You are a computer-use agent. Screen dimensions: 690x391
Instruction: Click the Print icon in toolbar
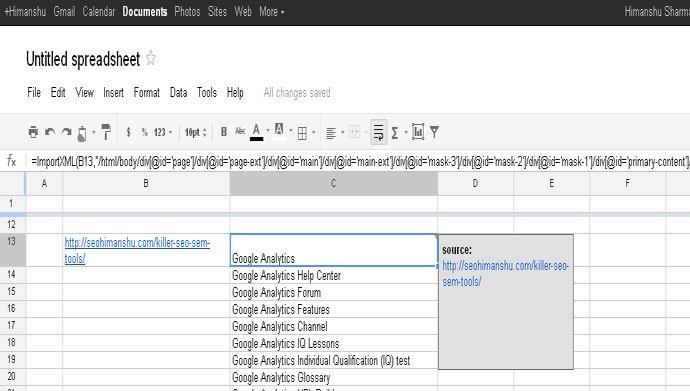tap(33, 132)
